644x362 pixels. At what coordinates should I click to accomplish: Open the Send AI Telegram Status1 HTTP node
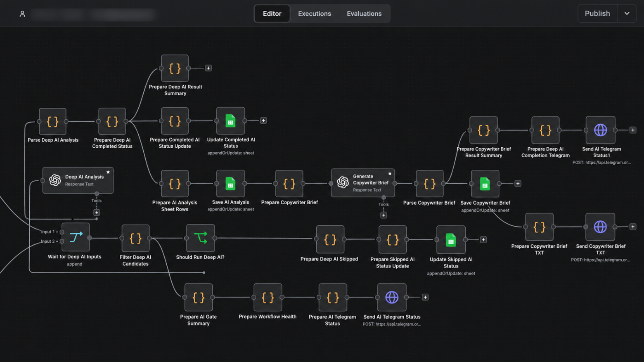point(600,130)
